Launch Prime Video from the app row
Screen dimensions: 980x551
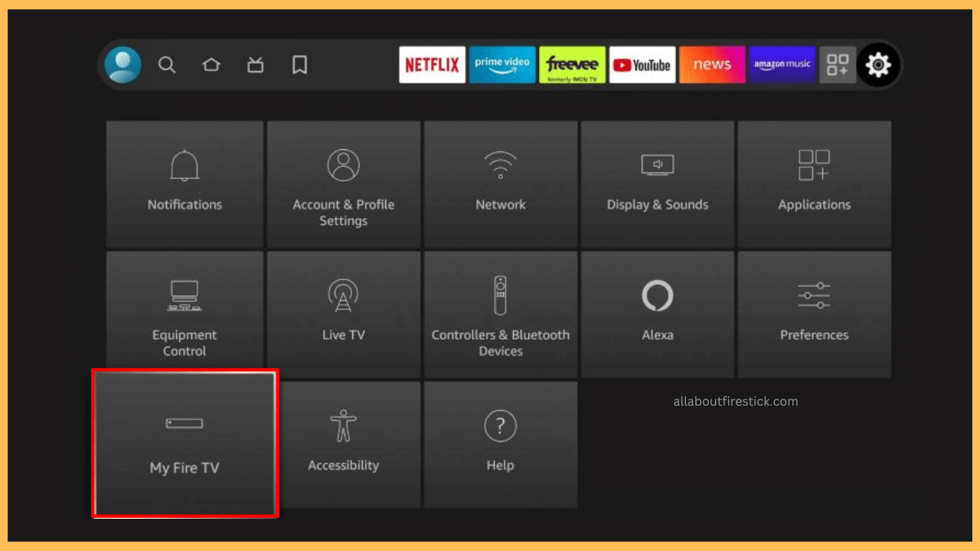click(x=502, y=65)
